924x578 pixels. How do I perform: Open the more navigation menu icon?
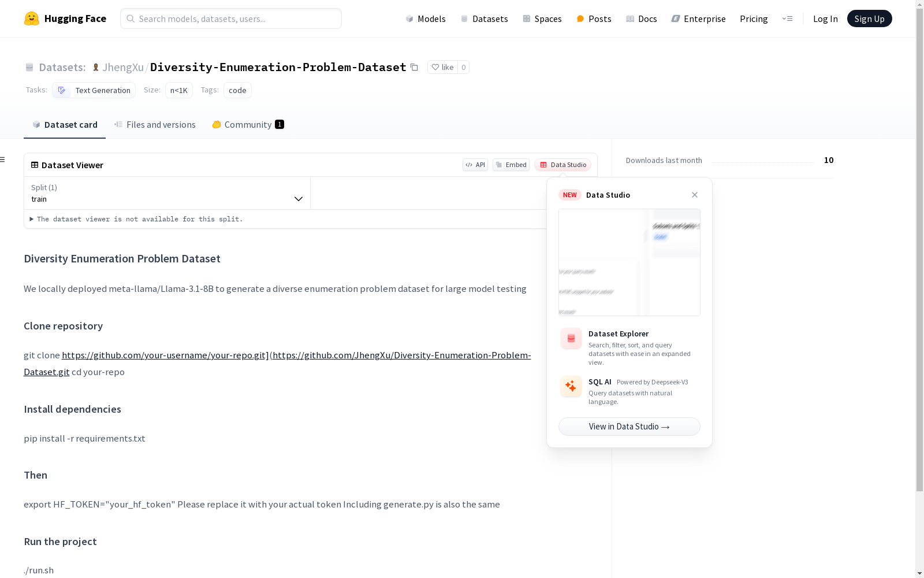(787, 18)
